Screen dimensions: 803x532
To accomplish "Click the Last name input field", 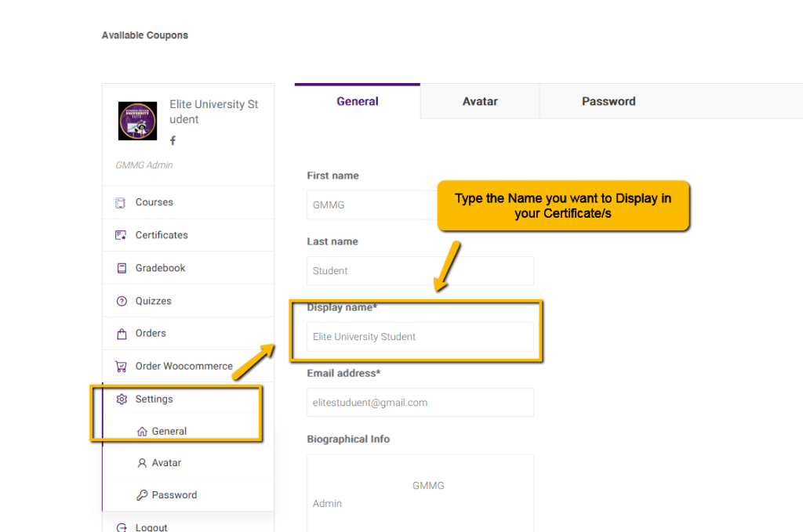I will pyautogui.click(x=420, y=271).
